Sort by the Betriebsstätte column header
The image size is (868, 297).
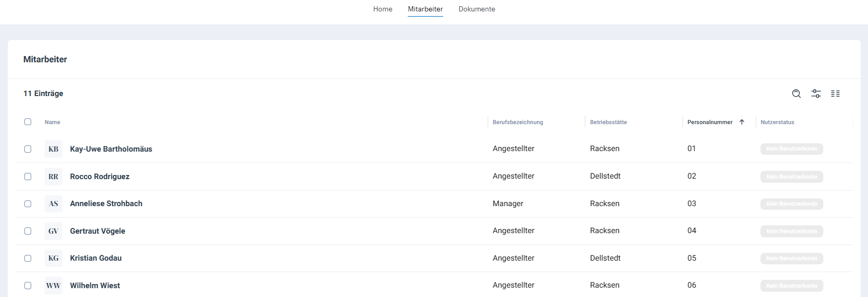pos(608,122)
